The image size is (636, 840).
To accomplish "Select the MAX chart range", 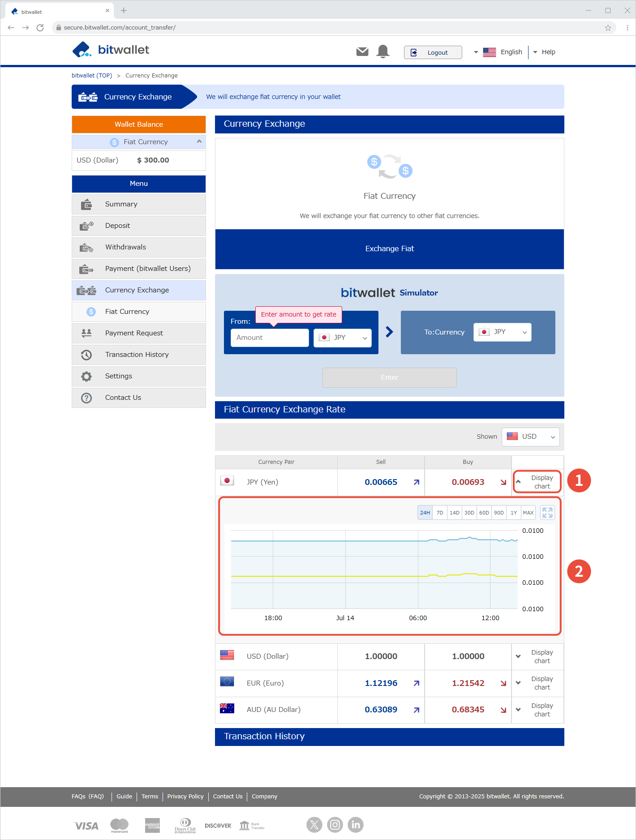I will 528,513.
